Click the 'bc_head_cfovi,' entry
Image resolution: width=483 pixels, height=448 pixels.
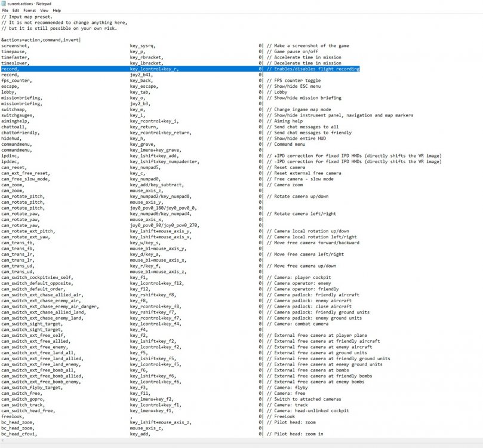tap(19, 434)
